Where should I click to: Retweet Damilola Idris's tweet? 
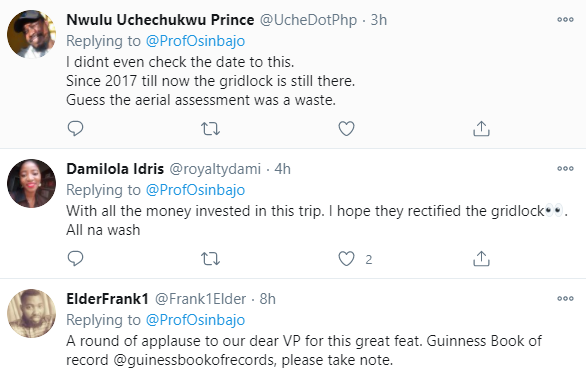210,259
